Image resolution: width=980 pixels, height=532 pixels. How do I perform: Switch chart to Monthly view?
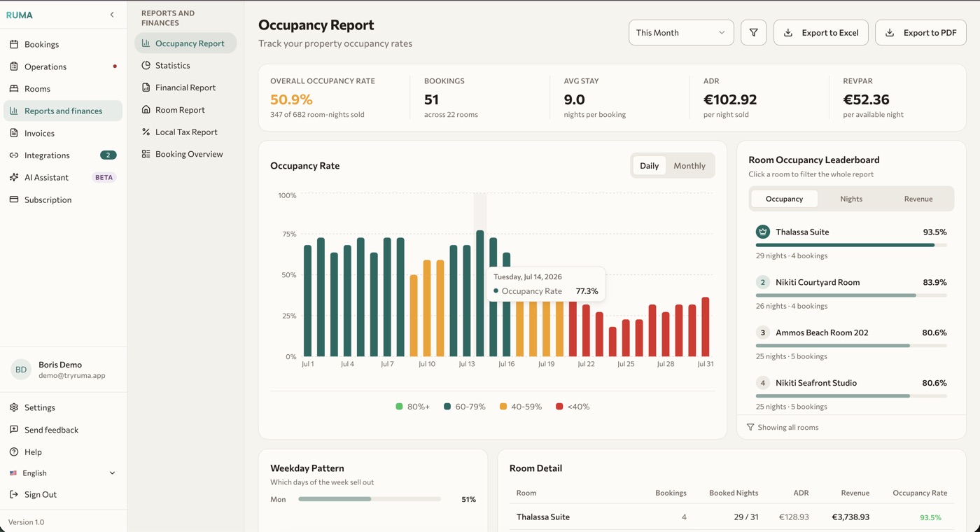(x=689, y=166)
